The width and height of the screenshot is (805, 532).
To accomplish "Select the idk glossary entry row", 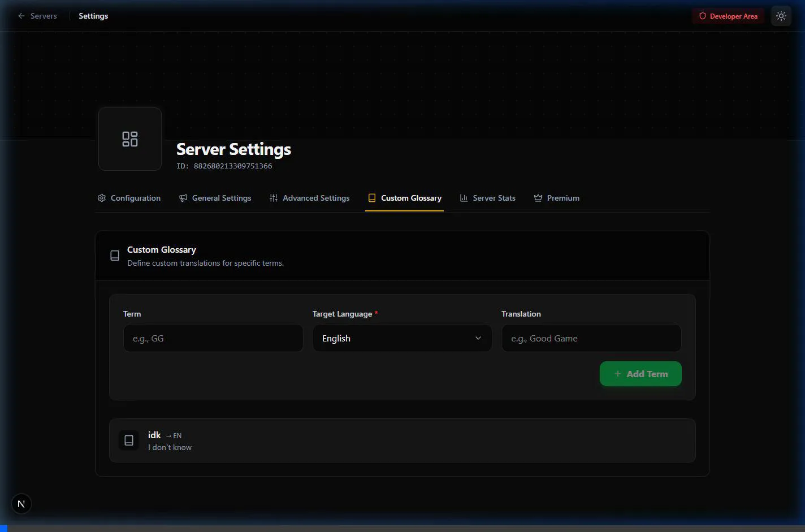I will pos(402,440).
